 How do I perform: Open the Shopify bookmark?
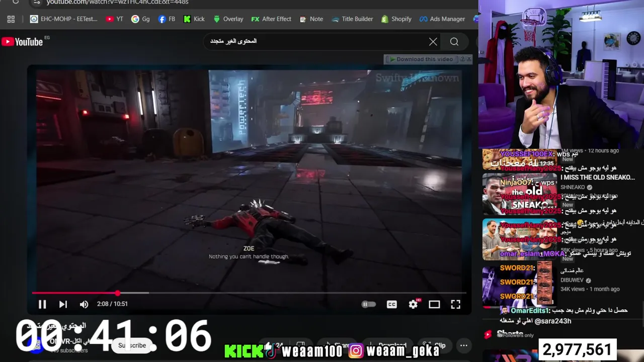pos(396,19)
